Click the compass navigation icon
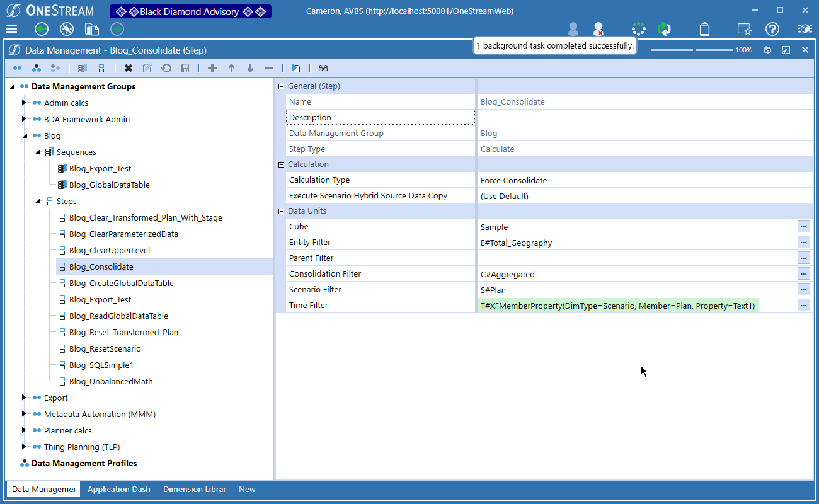Viewport: 819px width, 504px height. tap(67, 29)
